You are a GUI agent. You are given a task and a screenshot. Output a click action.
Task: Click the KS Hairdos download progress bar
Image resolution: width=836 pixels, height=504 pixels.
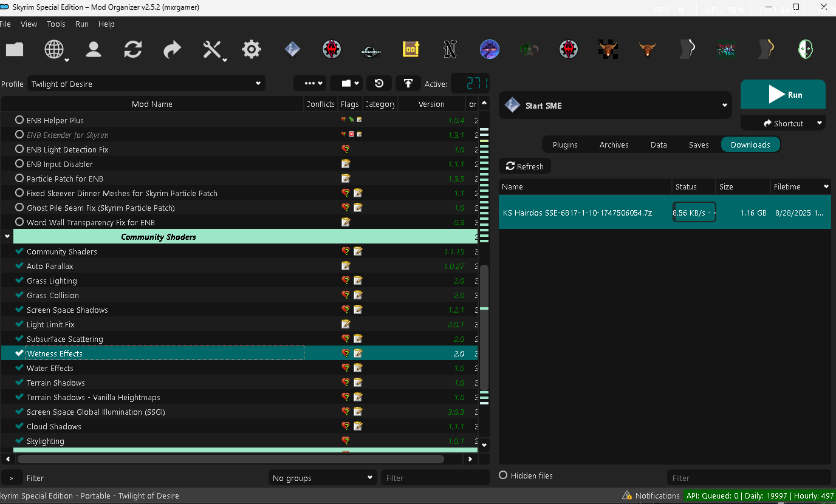click(694, 213)
